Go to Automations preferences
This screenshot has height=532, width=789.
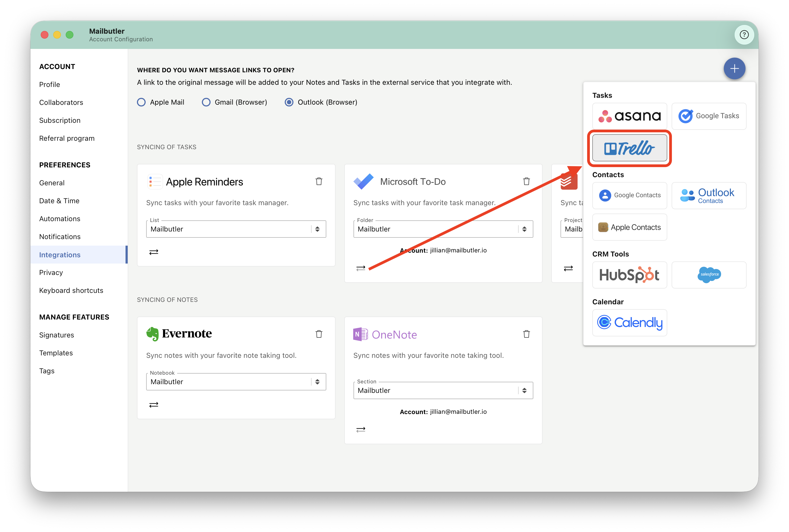pyautogui.click(x=60, y=218)
